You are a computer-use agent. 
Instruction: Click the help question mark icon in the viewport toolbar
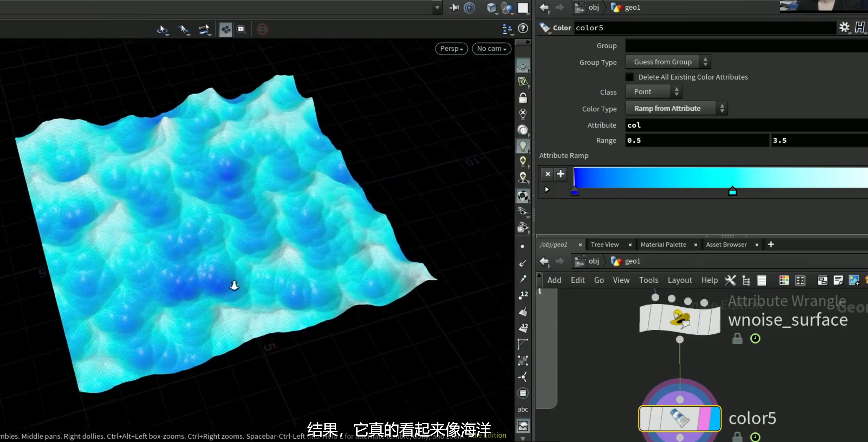pos(523,29)
